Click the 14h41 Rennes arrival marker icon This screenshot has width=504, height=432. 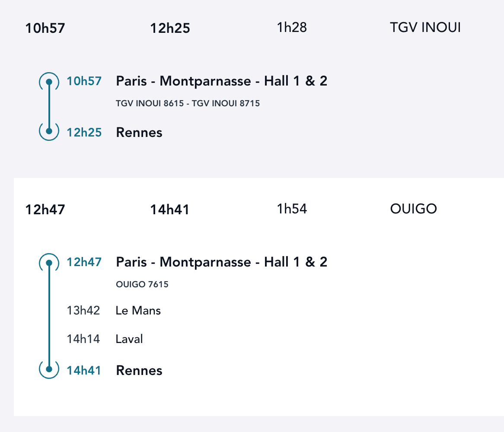tap(49, 369)
